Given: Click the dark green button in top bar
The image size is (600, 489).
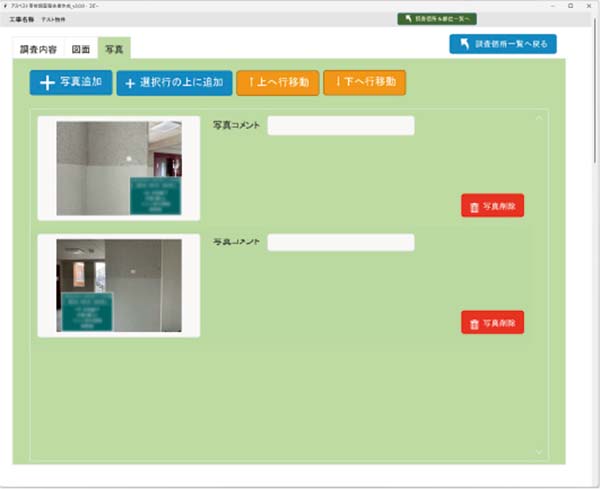Looking at the screenshot, I should [x=437, y=19].
